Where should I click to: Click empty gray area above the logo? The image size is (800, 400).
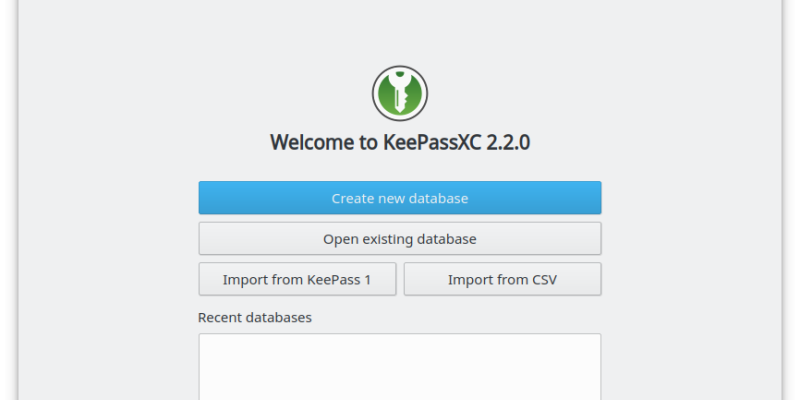[399, 31]
